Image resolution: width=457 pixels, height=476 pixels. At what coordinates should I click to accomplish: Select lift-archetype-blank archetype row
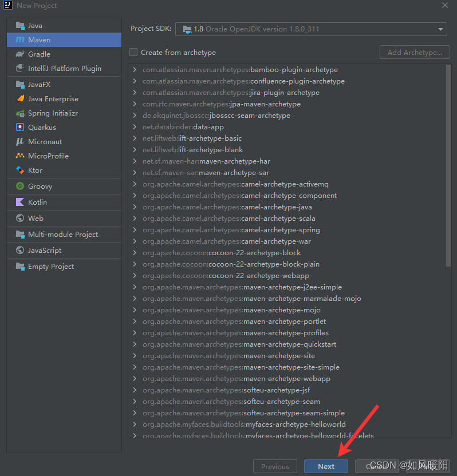click(287, 150)
